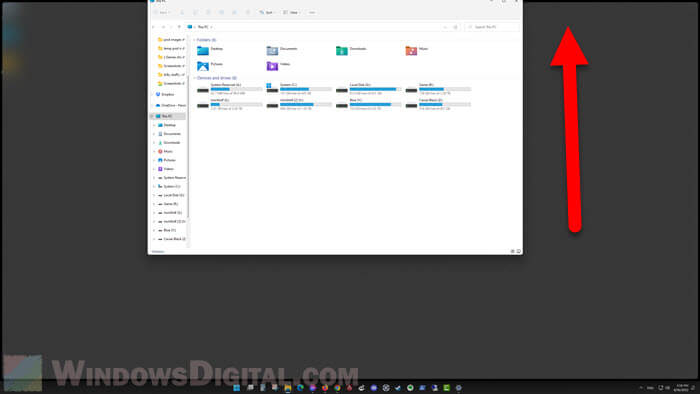Viewport: 700px width, 394px height.
Task: Go forward with the Forward arrow
Action: click(x=163, y=27)
